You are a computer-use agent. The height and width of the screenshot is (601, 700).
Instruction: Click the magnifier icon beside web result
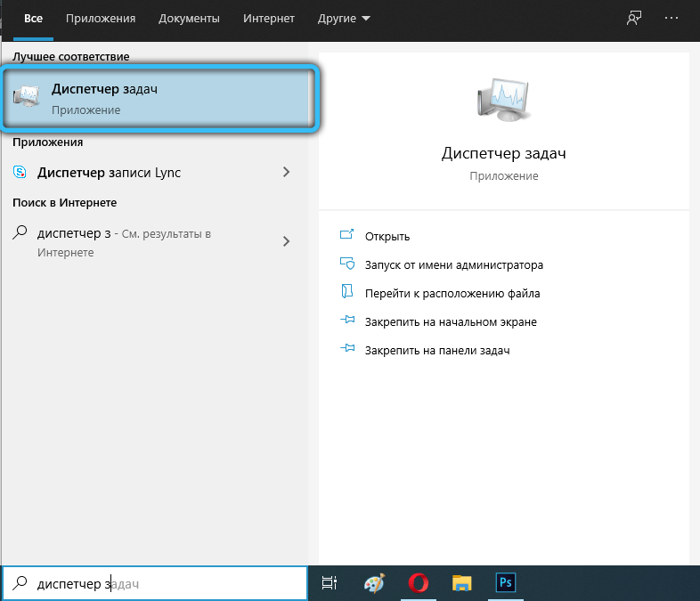tap(20, 232)
